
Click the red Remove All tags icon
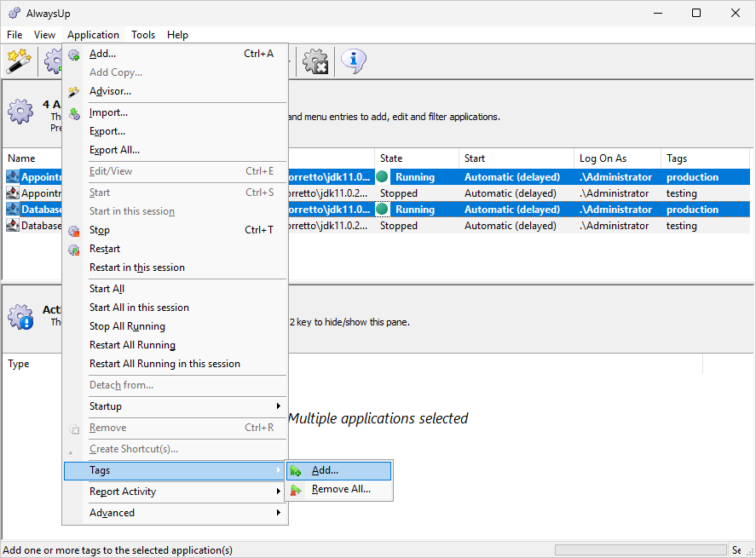296,490
